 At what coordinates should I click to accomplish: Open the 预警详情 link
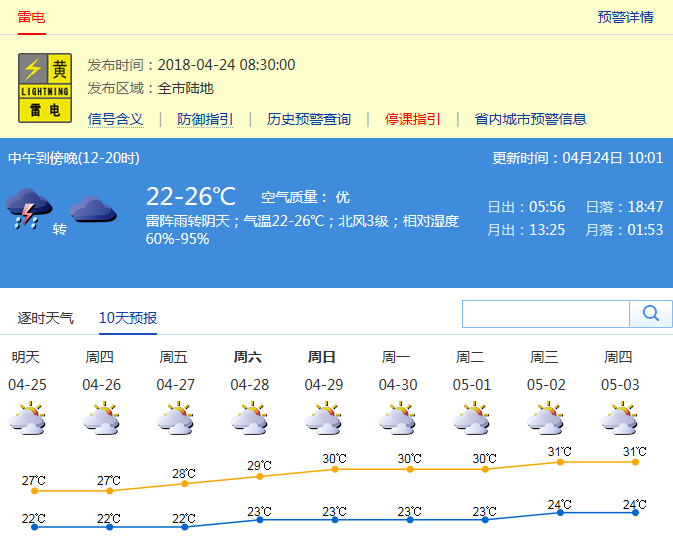click(625, 17)
